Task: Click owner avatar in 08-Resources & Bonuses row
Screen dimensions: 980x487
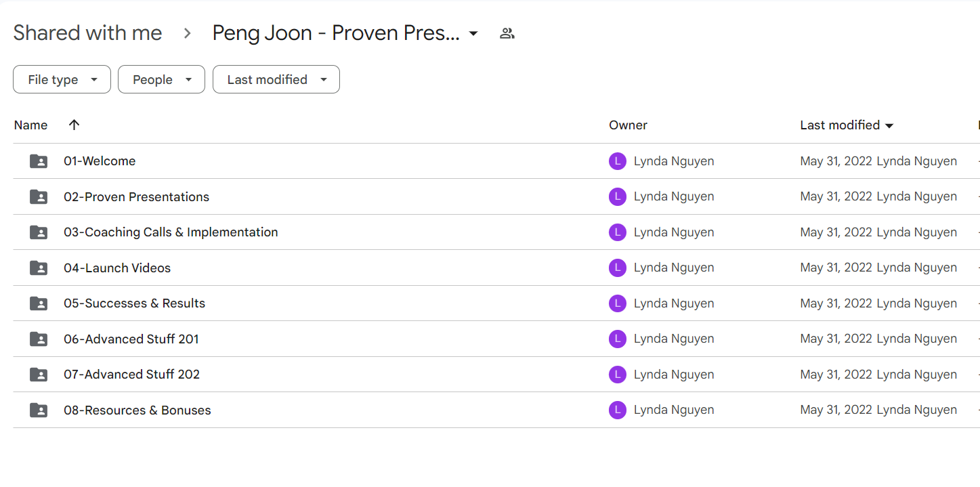Action: coord(618,410)
